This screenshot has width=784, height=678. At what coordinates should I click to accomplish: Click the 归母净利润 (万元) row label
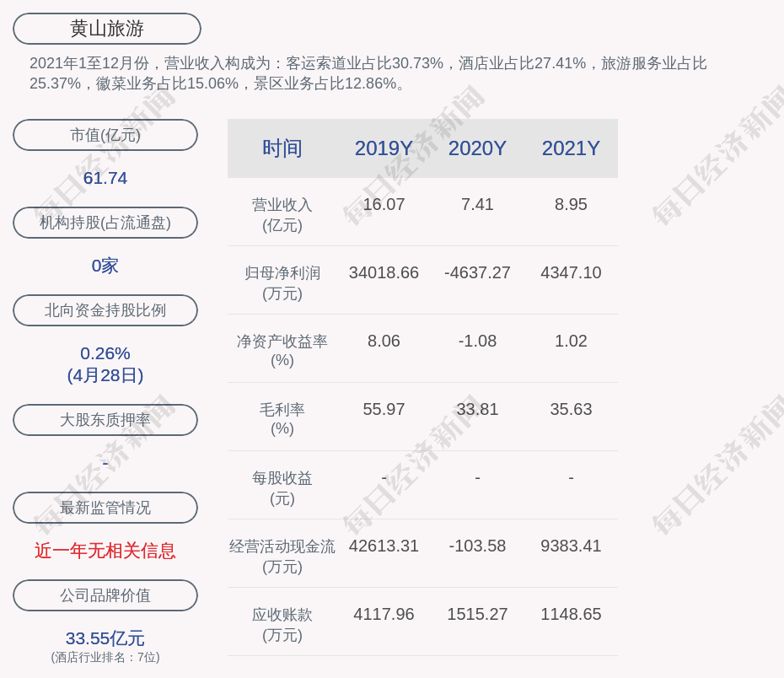click(282, 283)
